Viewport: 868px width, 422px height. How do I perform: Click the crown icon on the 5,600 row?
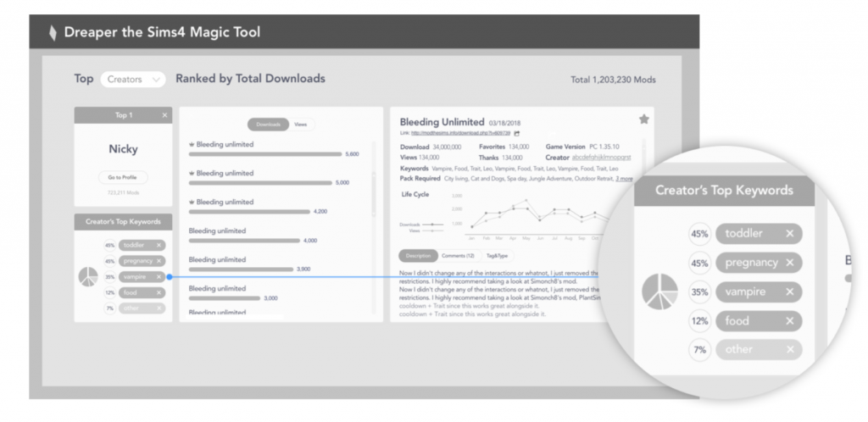pyautogui.click(x=192, y=144)
